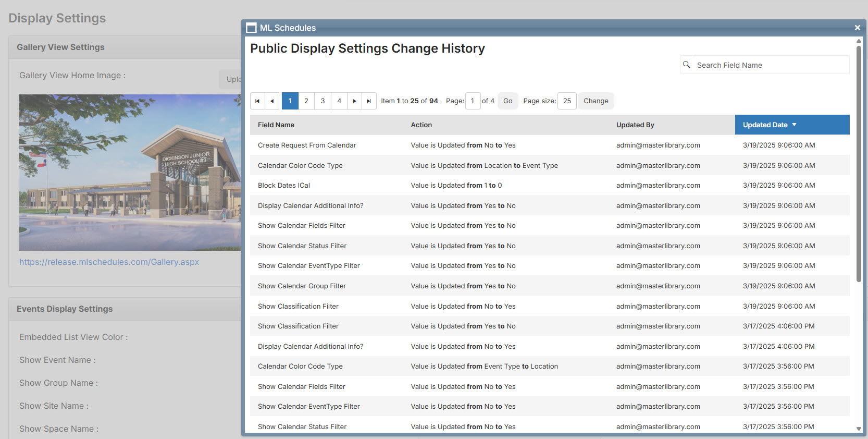Click the Dickinson Junior High gallery image
This screenshot has width=868, height=439.
[130, 173]
